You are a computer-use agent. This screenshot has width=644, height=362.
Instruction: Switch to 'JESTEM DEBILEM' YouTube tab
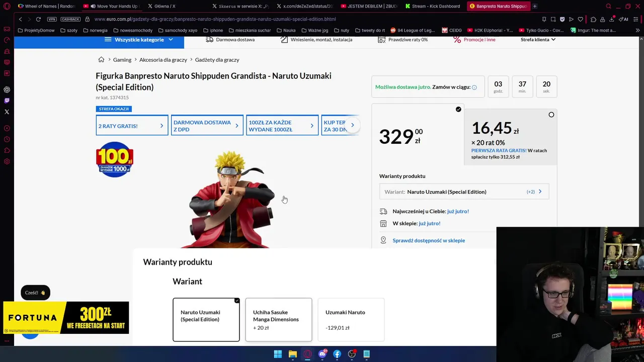[x=369, y=6]
